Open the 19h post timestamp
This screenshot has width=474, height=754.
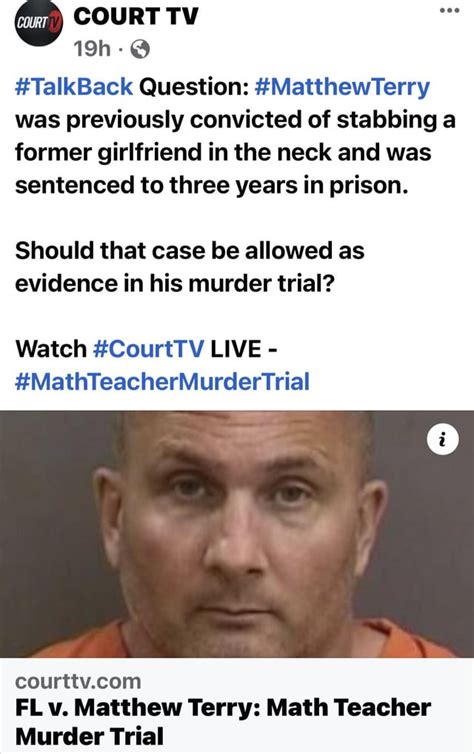(x=92, y=49)
